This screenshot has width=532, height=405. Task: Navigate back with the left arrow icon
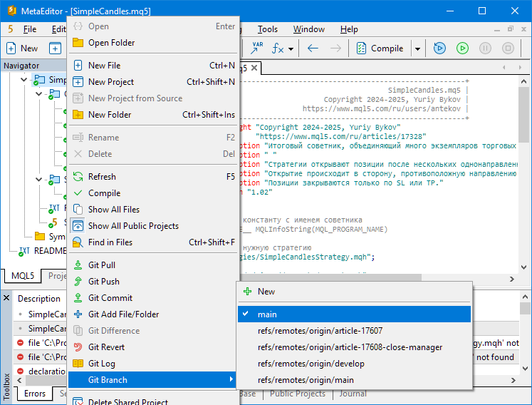[x=313, y=48]
